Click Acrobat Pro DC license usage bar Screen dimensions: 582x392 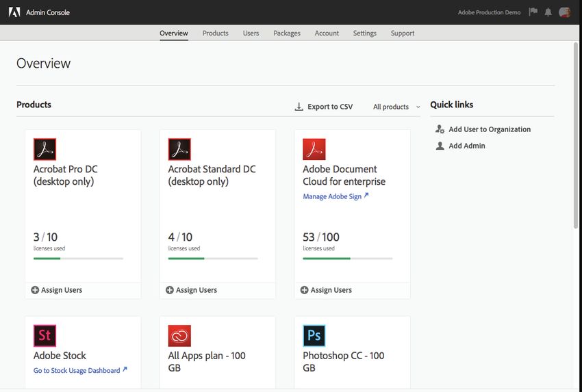click(x=78, y=259)
